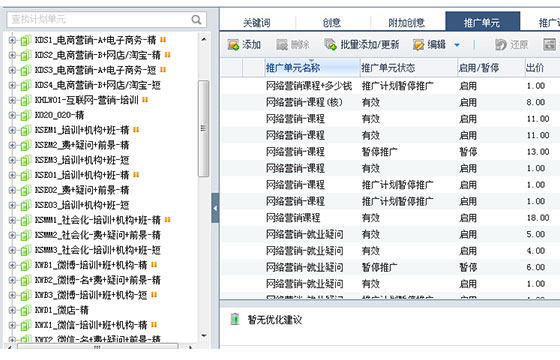Screen dimensions: 560x360
Task: Select tree item KSEM3_培训+机构+班-短
Action: coord(82,160)
